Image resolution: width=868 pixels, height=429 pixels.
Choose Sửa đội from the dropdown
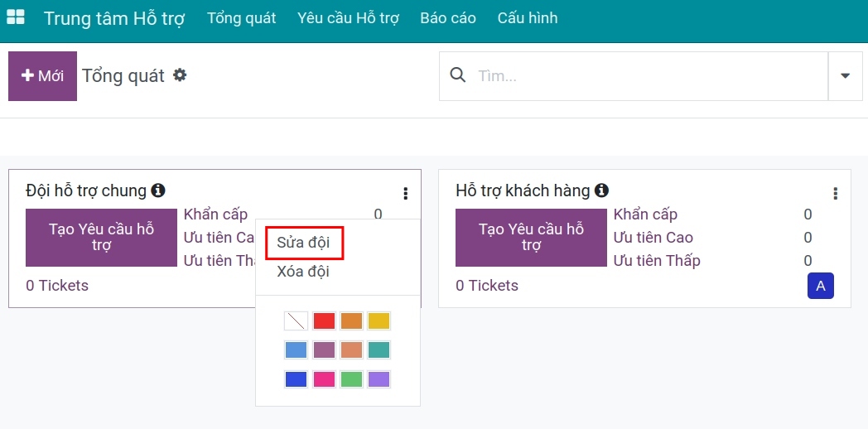[x=304, y=243]
